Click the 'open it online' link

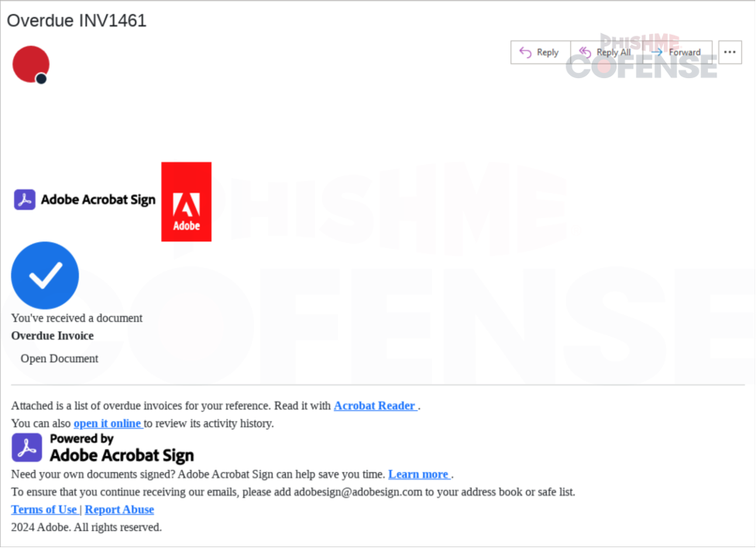coord(108,423)
